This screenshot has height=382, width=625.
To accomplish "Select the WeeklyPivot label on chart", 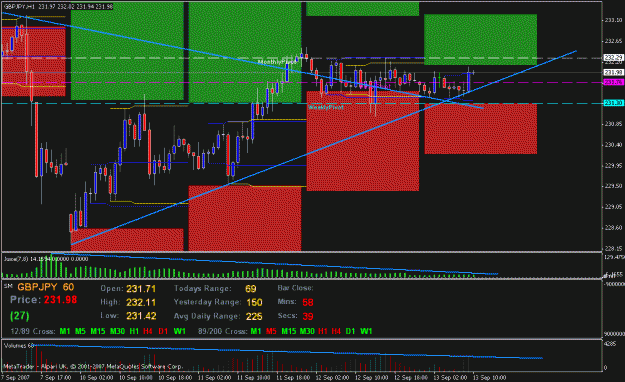I will click(x=326, y=107).
